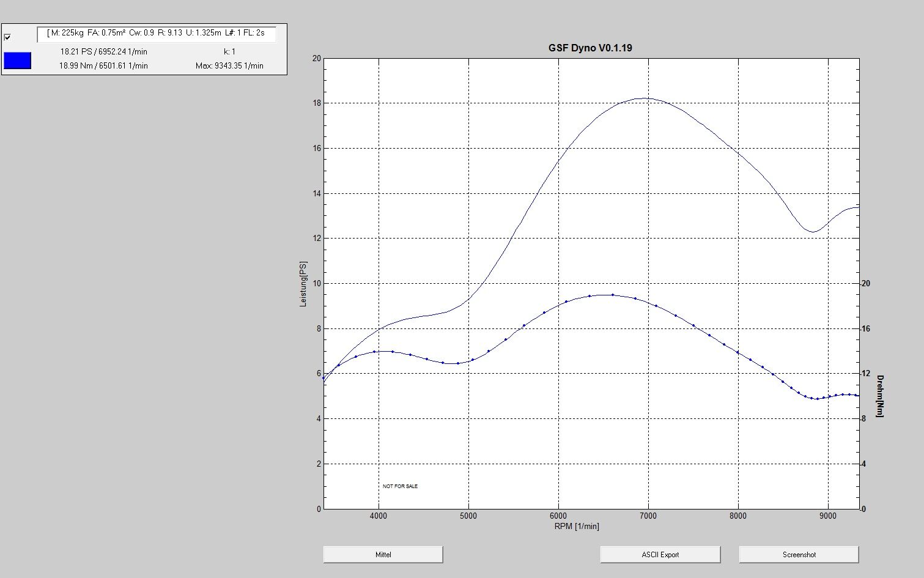Click the Leistung[PS] left axis label
Image resolution: width=924 pixels, height=578 pixels.
(303, 284)
